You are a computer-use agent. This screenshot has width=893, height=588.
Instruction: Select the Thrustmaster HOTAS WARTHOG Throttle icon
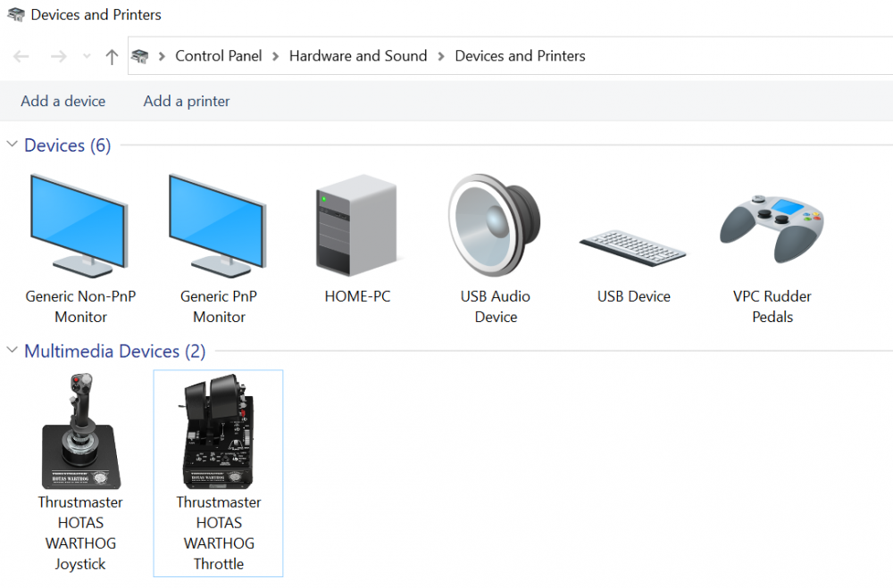(218, 431)
